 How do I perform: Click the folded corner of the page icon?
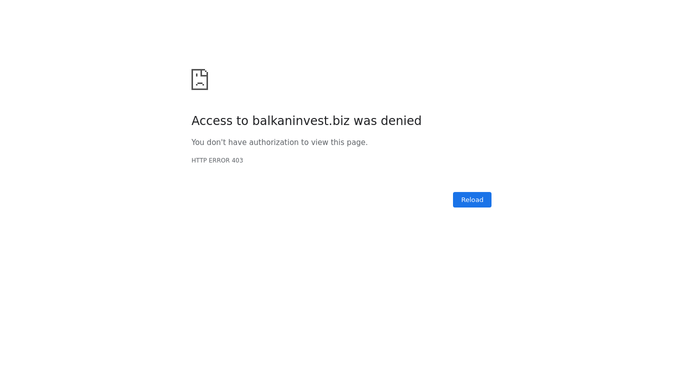point(205,72)
